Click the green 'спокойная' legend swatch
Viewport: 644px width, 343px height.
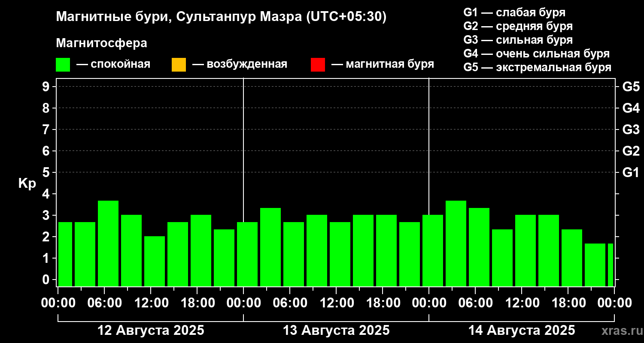(63, 65)
